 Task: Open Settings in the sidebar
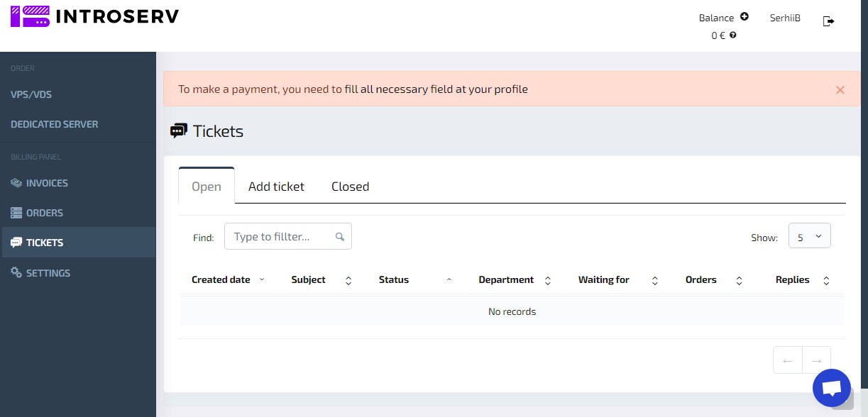tap(48, 273)
